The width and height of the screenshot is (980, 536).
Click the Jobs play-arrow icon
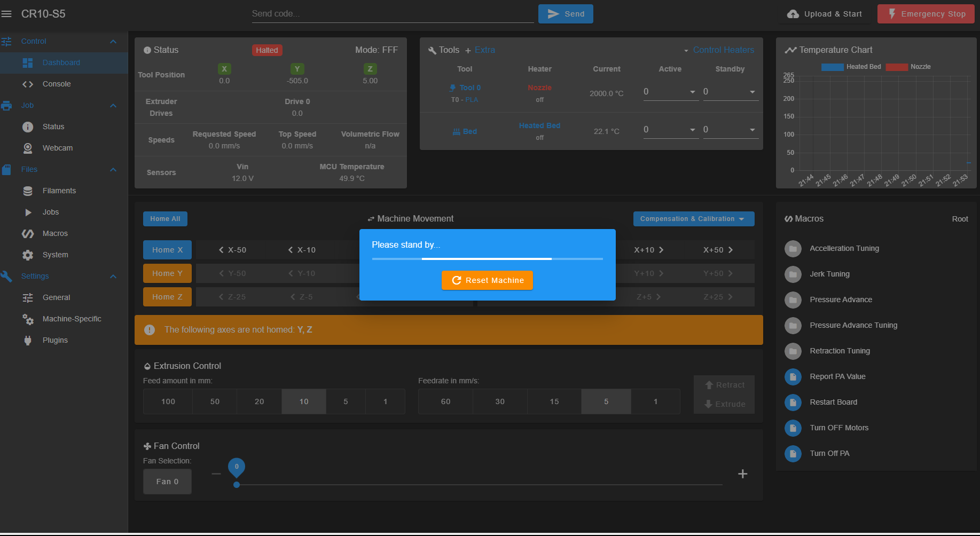point(28,212)
